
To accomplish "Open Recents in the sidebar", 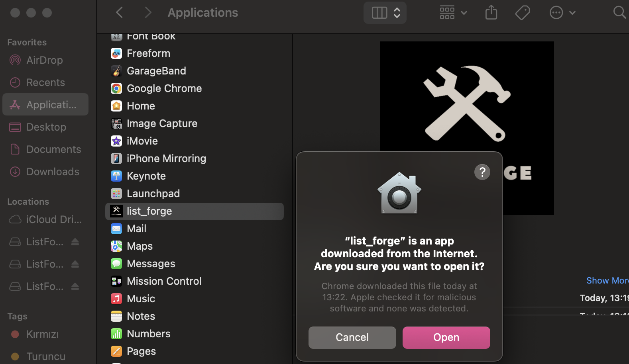I will click(45, 82).
